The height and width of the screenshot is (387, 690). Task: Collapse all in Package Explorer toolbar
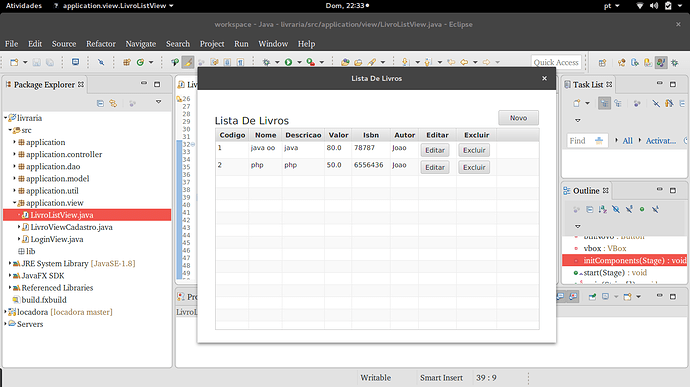point(100,103)
